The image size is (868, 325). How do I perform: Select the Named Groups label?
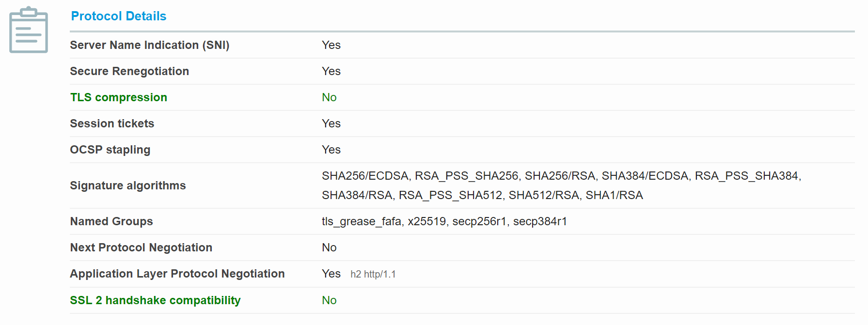[111, 221]
